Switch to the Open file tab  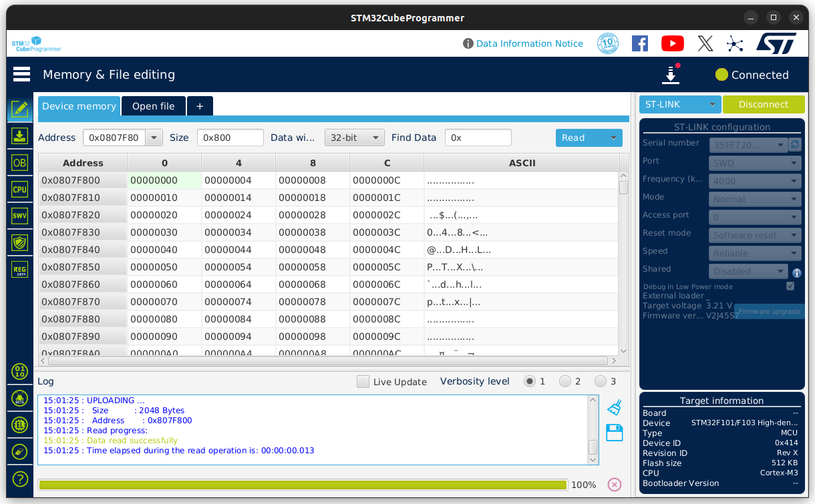click(153, 106)
